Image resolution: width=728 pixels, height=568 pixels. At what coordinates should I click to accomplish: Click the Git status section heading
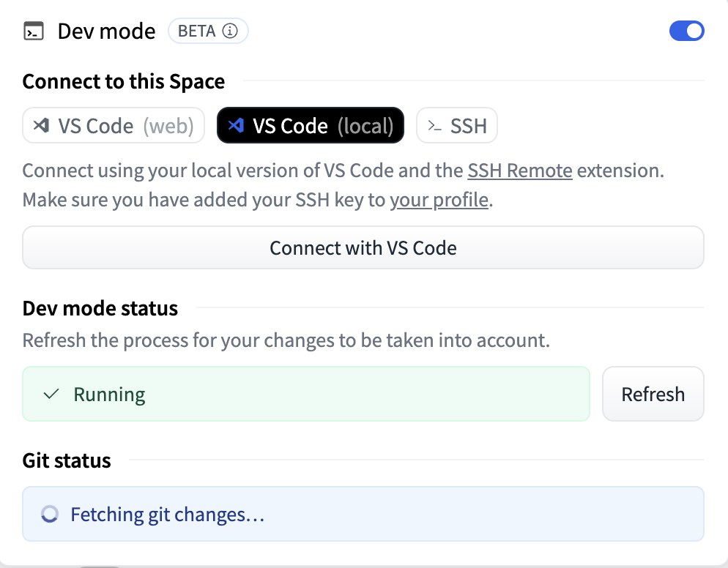(x=67, y=460)
